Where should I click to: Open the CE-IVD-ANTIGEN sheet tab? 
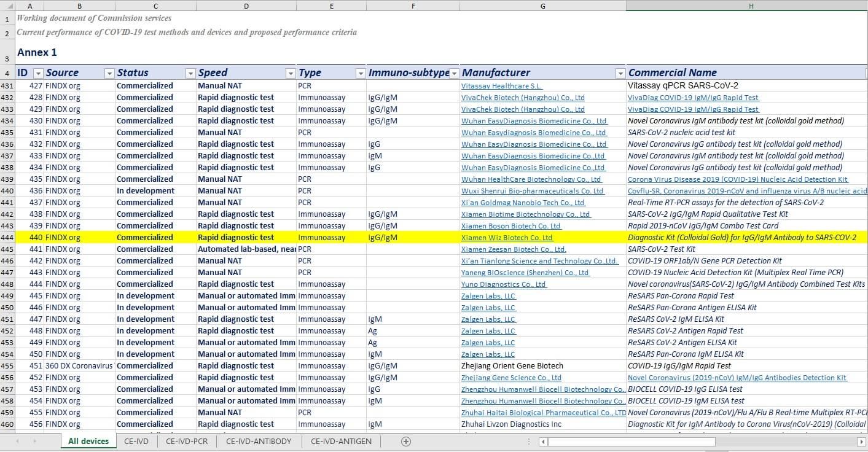click(341, 441)
